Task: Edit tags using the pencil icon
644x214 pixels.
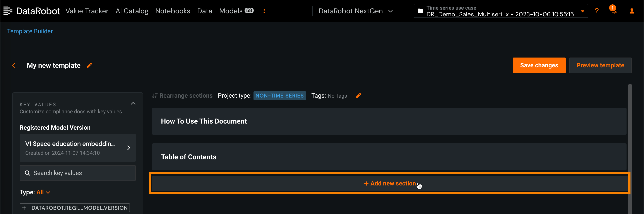Action: pos(358,96)
